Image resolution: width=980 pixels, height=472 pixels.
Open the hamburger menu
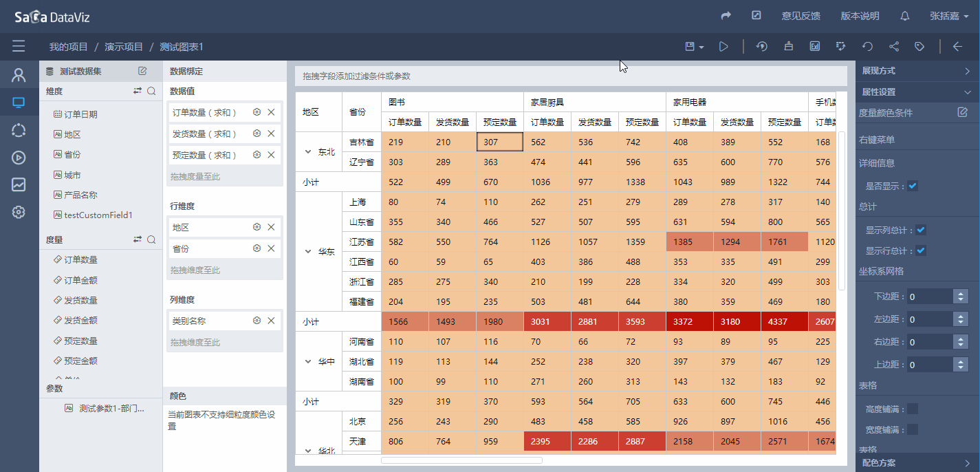coord(19,46)
